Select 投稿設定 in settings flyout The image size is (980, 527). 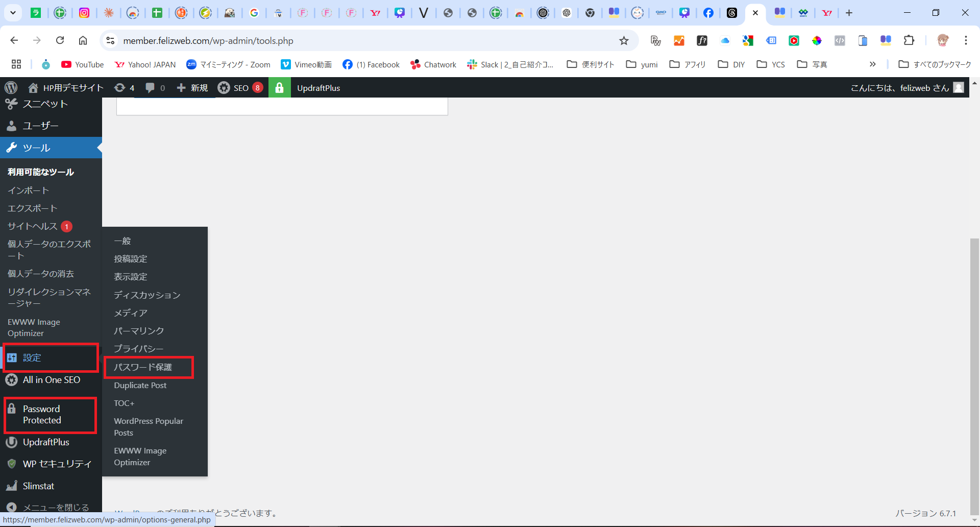point(131,259)
